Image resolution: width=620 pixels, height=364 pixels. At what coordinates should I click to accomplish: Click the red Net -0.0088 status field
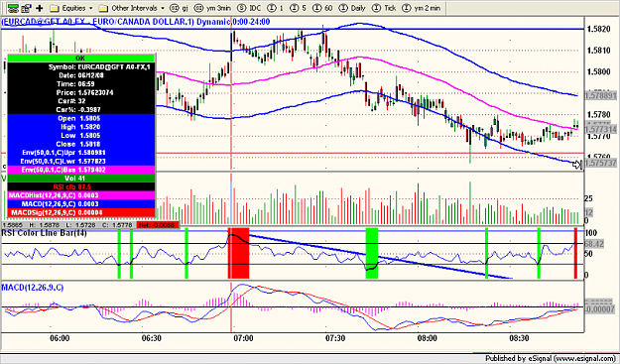158,225
